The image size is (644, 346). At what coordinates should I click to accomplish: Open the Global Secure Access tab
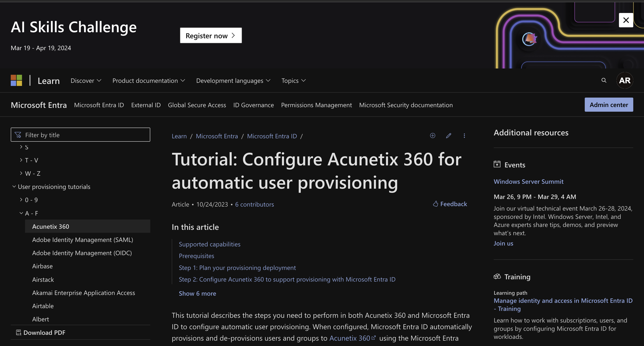tap(197, 105)
